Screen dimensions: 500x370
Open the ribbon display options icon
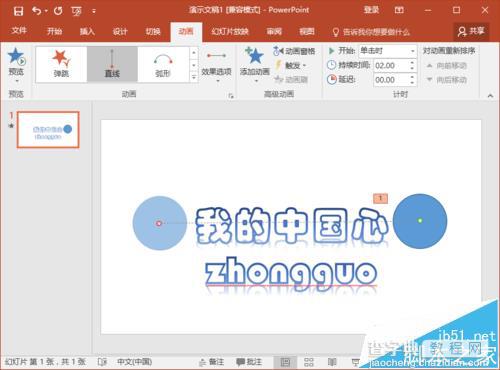[x=399, y=10]
